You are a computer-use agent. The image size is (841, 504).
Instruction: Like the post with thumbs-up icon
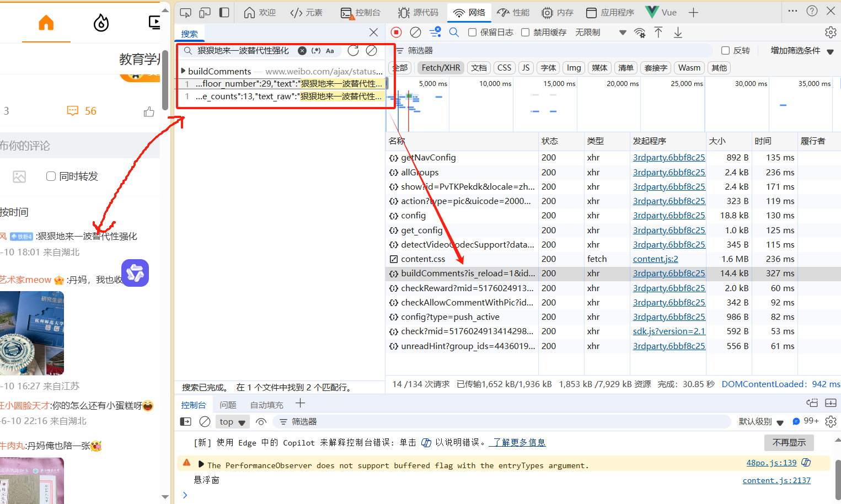[149, 112]
